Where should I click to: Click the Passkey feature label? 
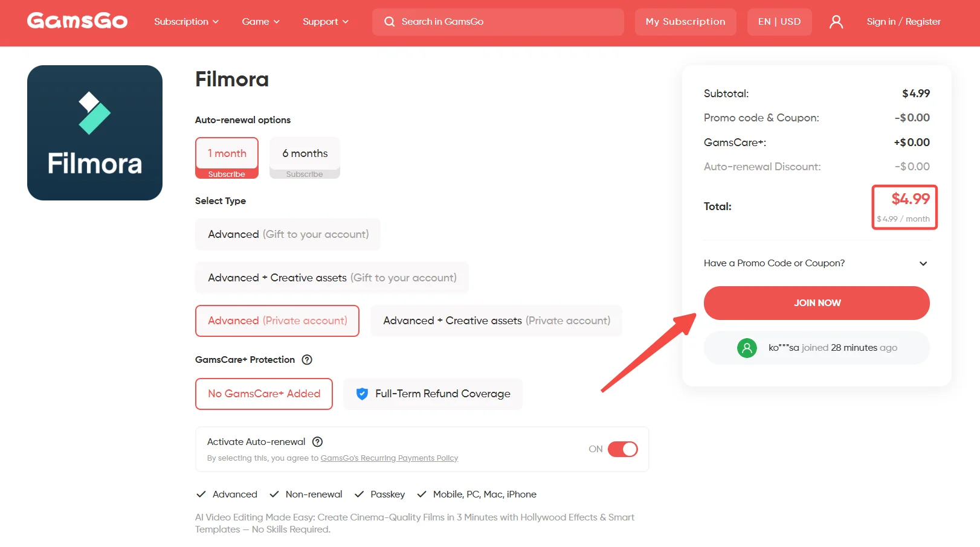tap(387, 494)
